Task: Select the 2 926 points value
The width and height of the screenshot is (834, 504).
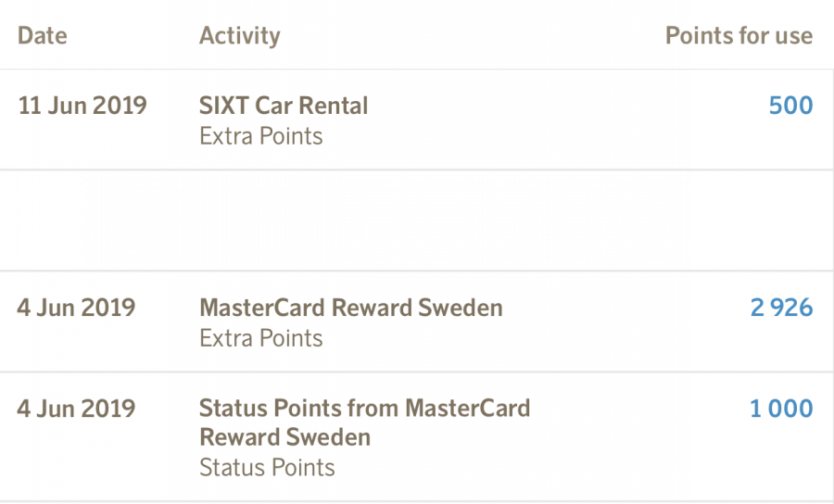Action: pos(781,308)
